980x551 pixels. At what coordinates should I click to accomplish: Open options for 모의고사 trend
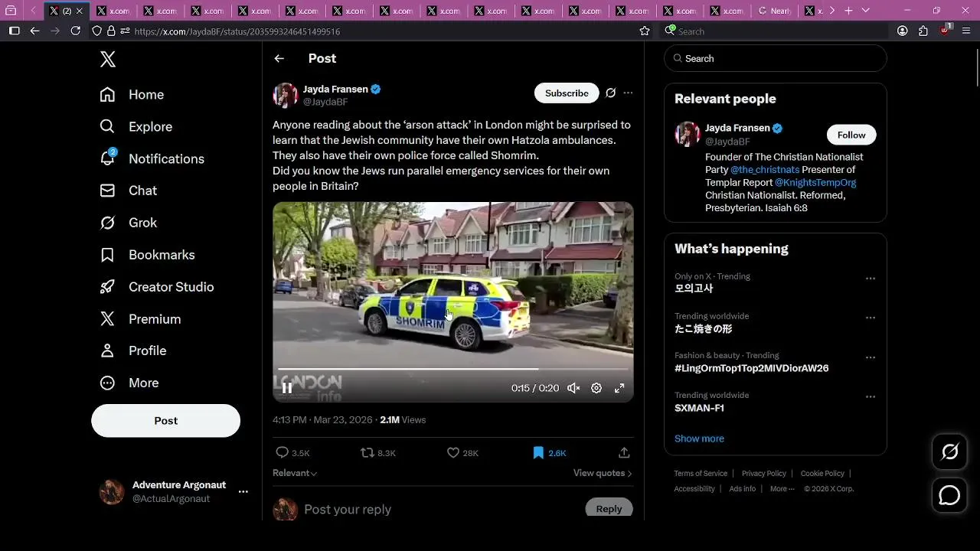coord(871,279)
